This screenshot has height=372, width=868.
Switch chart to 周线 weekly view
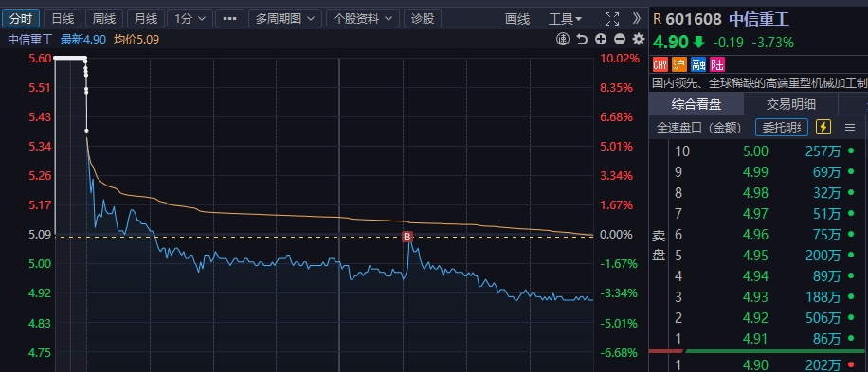click(x=104, y=19)
